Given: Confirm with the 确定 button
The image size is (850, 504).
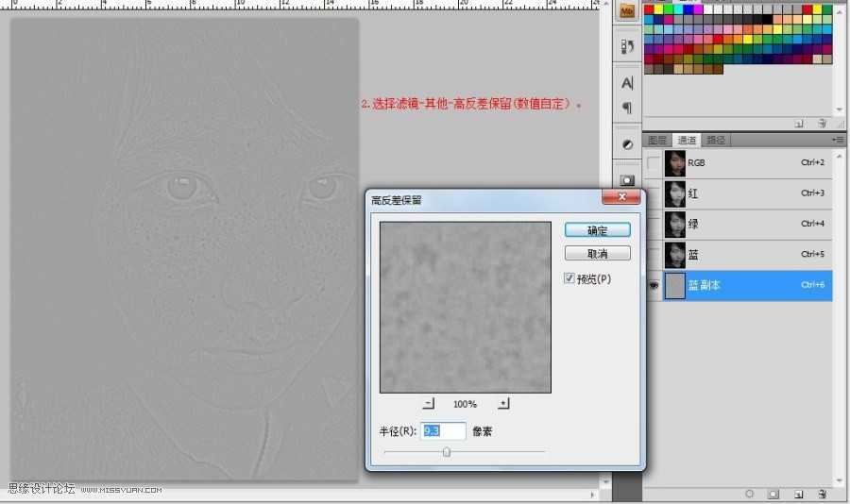Looking at the screenshot, I should [598, 230].
